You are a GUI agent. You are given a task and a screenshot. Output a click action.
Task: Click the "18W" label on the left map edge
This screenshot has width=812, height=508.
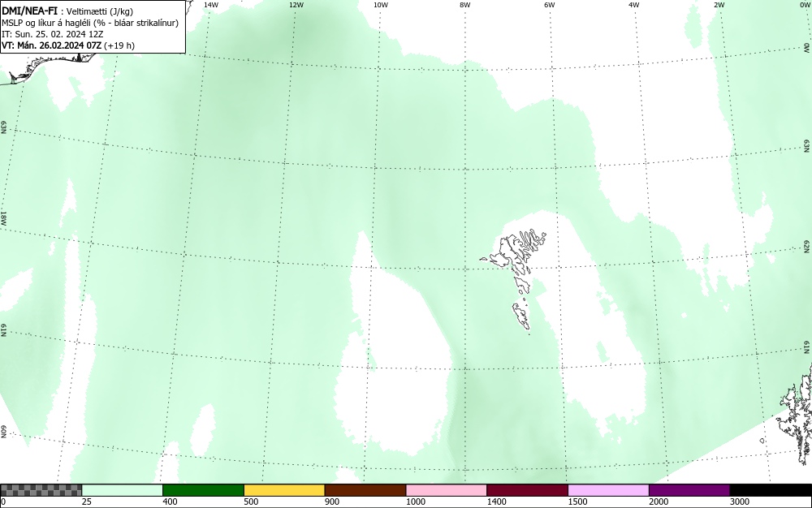(3, 217)
